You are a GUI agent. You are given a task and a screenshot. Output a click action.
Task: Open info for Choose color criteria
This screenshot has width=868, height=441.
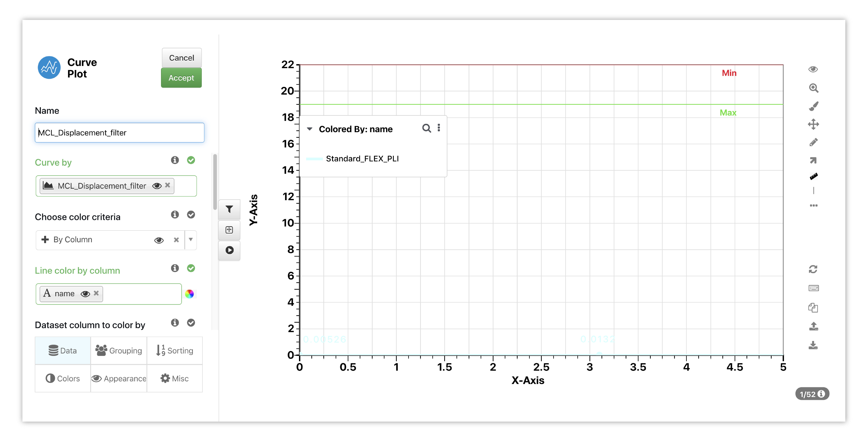pyautogui.click(x=175, y=215)
